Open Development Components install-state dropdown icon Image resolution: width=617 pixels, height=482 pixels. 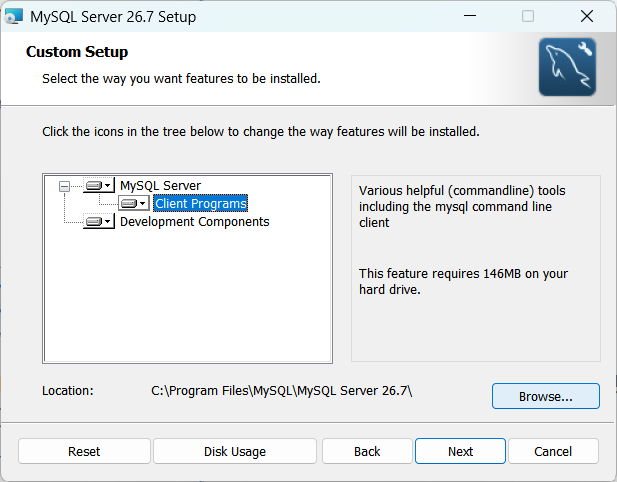(99, 222)
